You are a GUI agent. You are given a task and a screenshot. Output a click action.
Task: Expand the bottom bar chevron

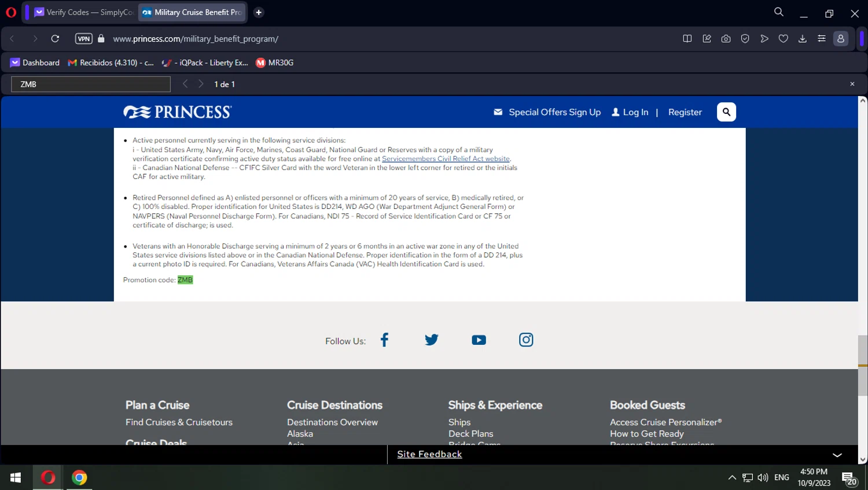(x=837, y=455)
